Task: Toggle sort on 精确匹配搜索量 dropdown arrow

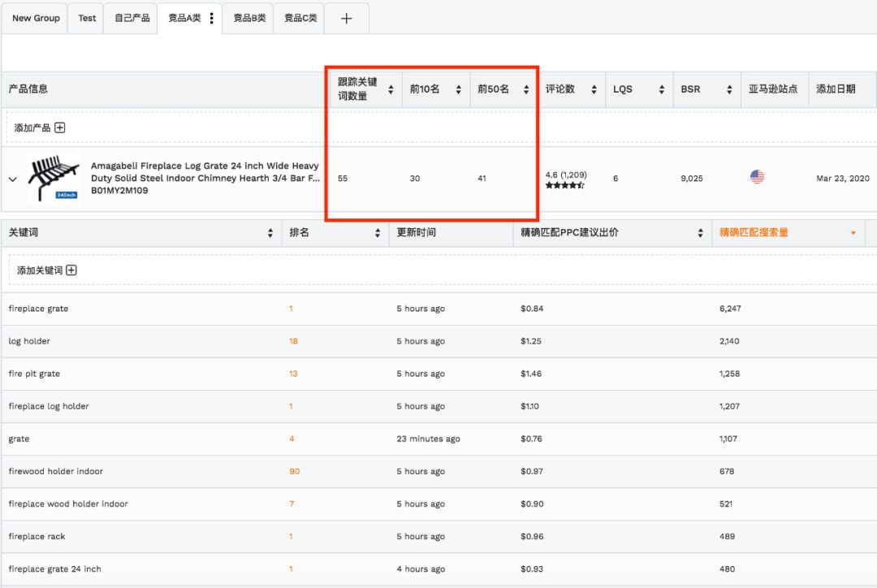Action: click(853, 233)
